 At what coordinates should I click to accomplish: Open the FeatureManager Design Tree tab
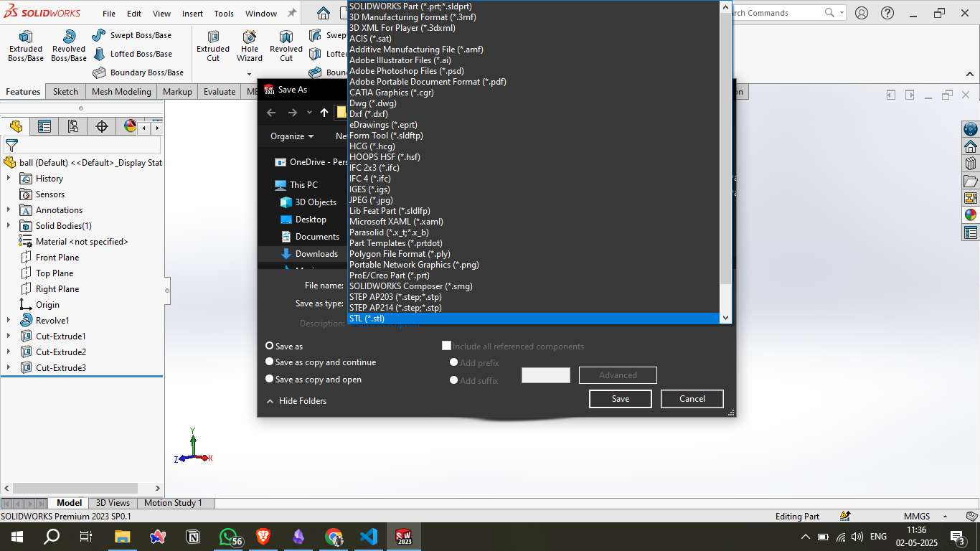coord(16,126)
